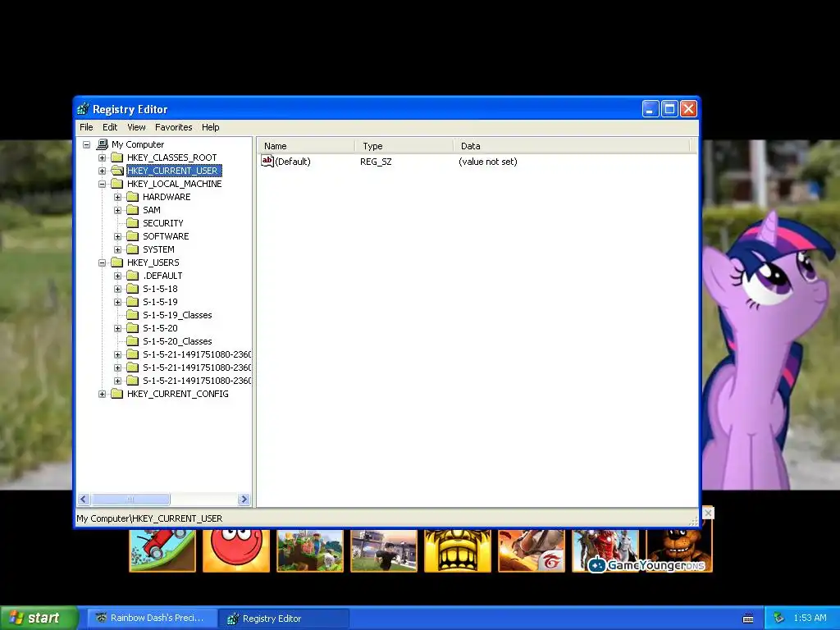The width and height of the screenshot is (840, 630).
Task: Click HKEY_LOCAL_MACHINE folder icon
Action: click(x=116, y=184)
